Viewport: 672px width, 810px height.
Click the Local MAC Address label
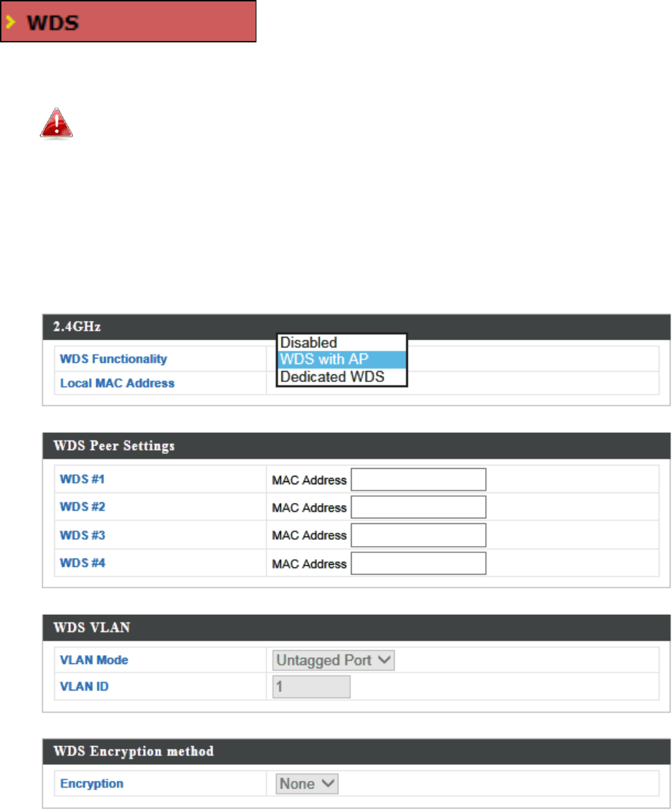pyautogui.click(x=117, y=383)
